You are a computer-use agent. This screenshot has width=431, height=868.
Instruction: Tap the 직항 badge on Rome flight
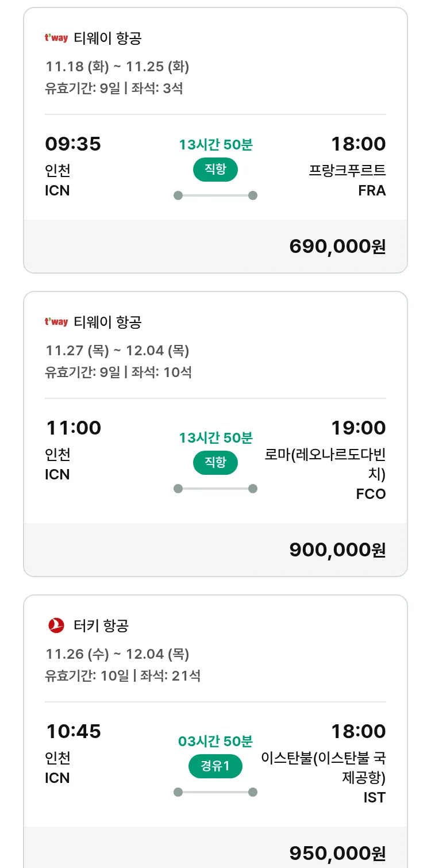(215, 463)
